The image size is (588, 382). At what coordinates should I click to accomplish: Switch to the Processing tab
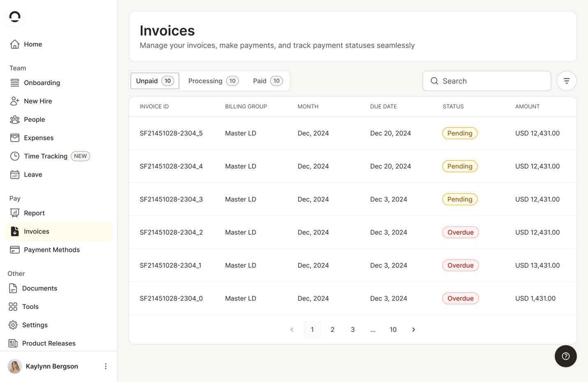(213, 81)
